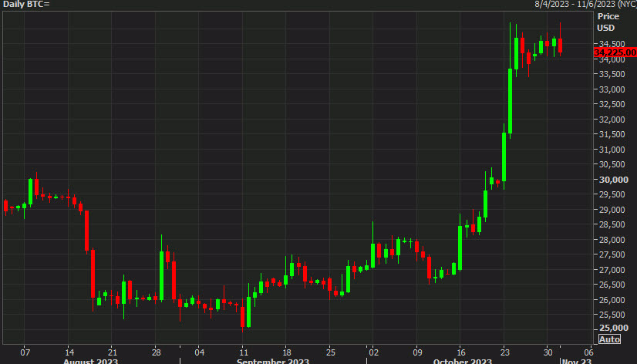Viewport: 637px width, 364px height.
Task: Click the Auto scale button
Action: 609,339
